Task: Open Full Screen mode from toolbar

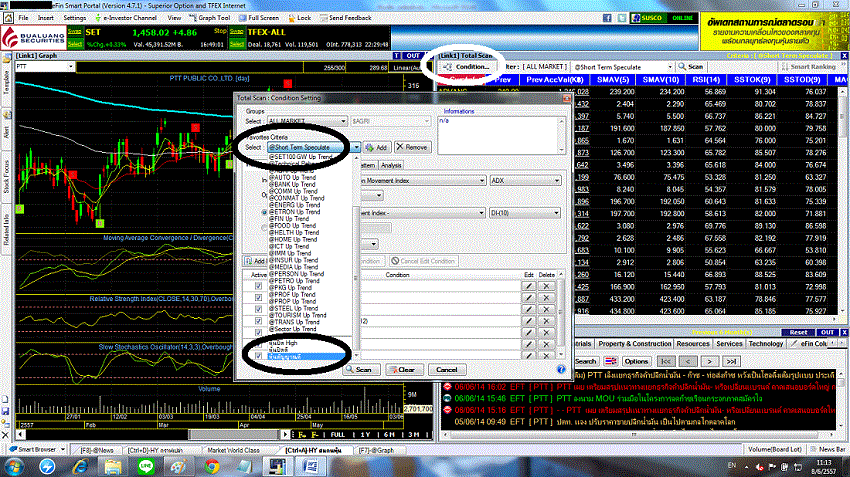Action: [x=259, y=18]
